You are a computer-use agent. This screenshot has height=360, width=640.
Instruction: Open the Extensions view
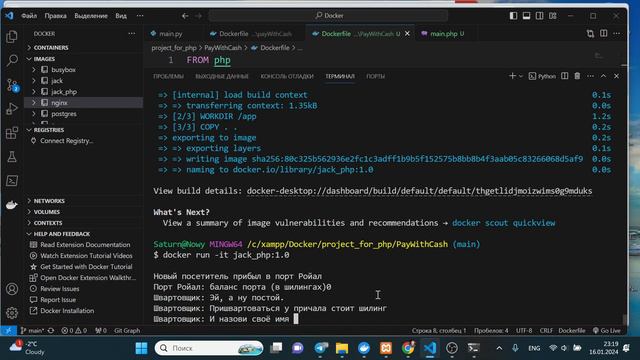coord(12,133)
